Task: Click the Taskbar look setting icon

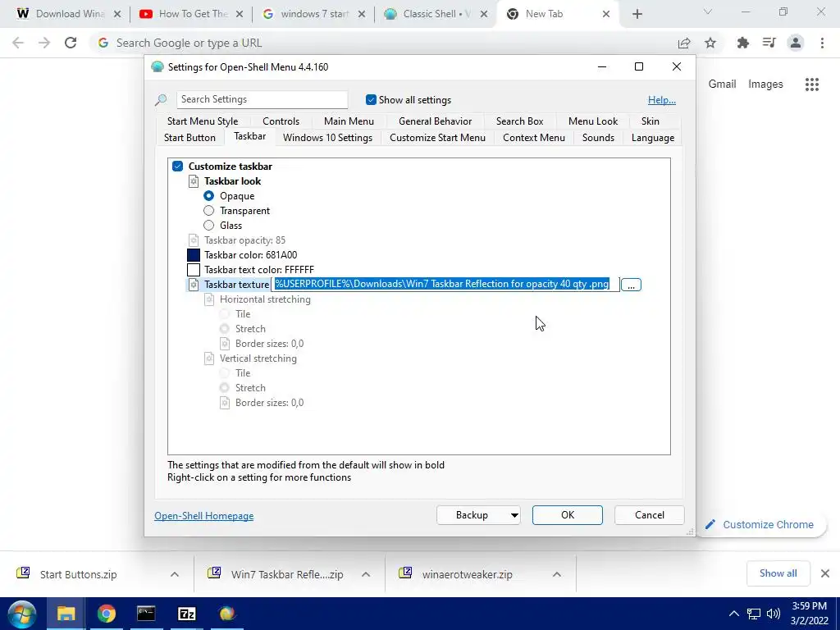Action: (x=194, y=181)
